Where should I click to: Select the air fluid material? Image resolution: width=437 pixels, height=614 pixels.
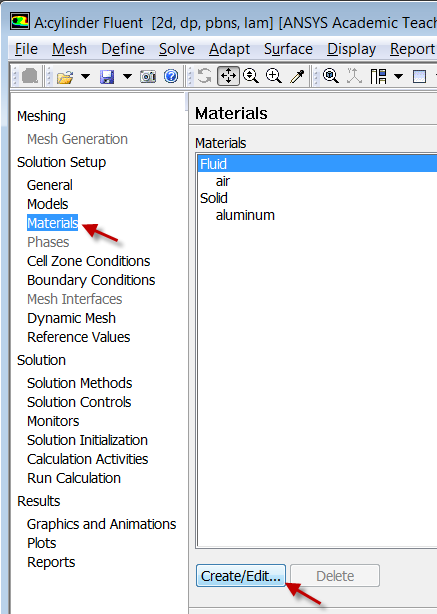click(223, 181)
